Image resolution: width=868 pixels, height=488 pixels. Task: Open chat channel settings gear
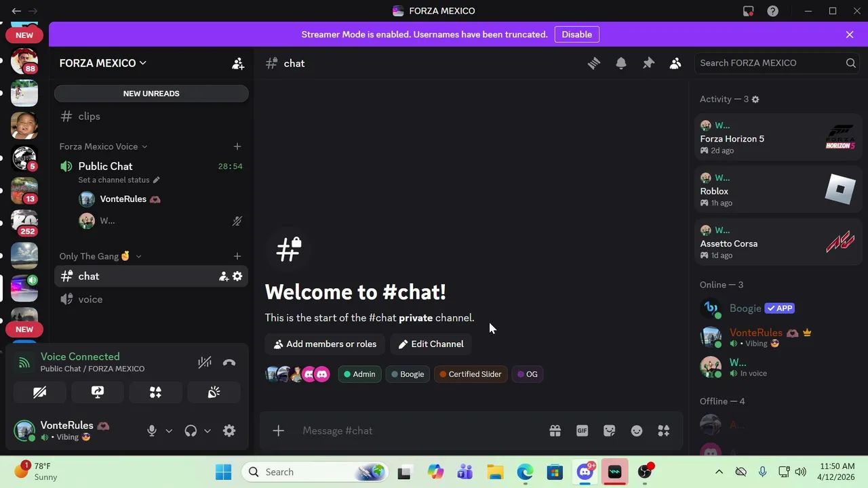point(237,276)
